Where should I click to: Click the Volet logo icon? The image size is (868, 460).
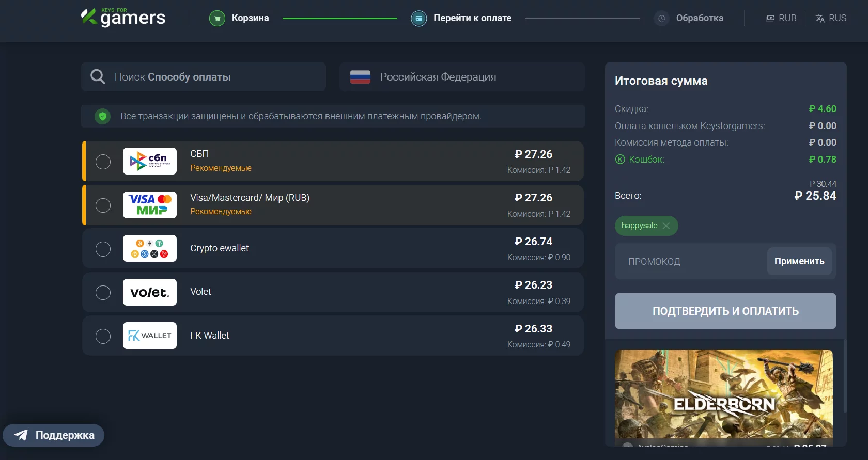point(150,292)
